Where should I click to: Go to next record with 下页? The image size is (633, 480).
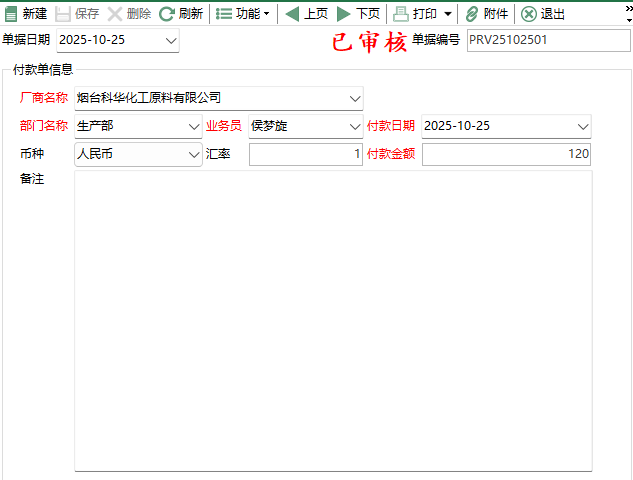[358, 14]
